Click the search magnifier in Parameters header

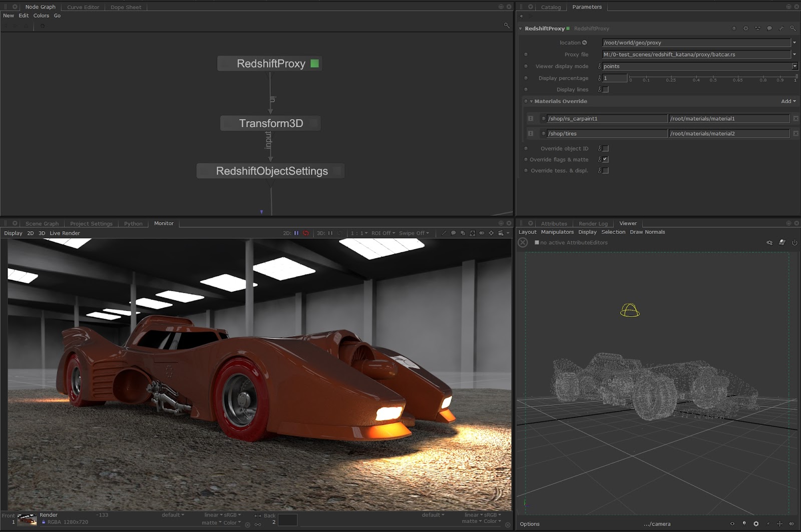point(792,29)
